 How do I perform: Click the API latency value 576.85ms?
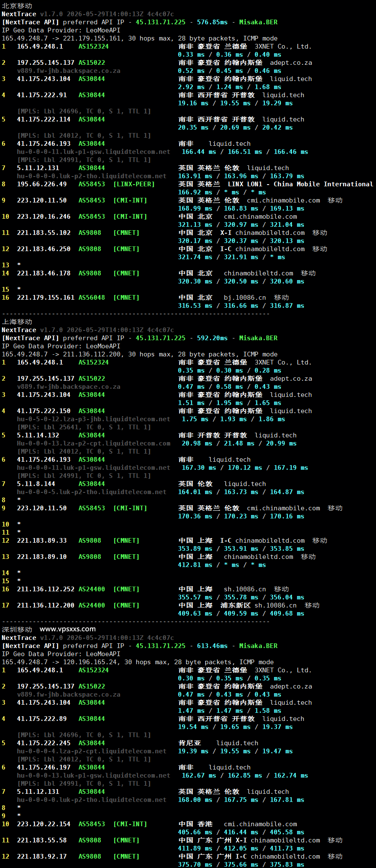[212, 22]
